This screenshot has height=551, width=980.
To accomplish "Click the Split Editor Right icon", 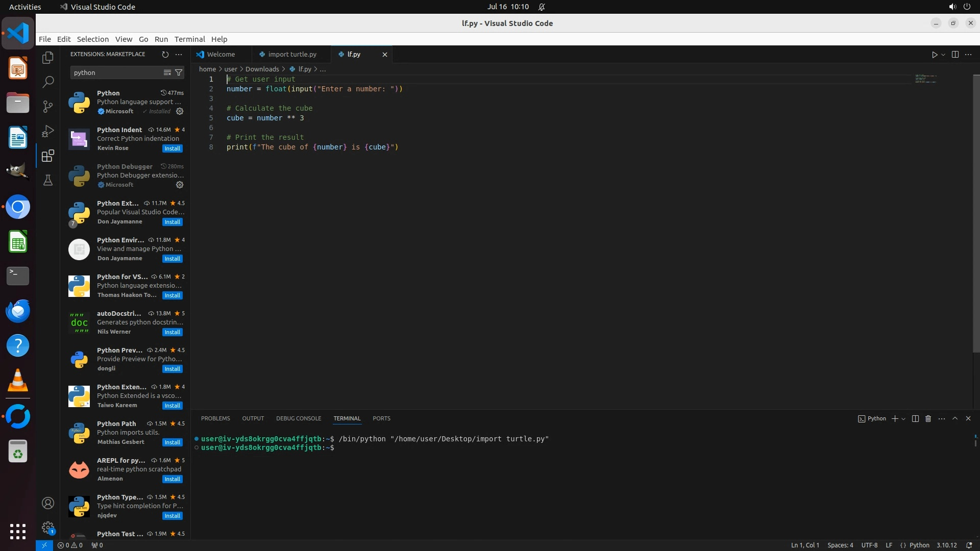I will coord(955,55).
